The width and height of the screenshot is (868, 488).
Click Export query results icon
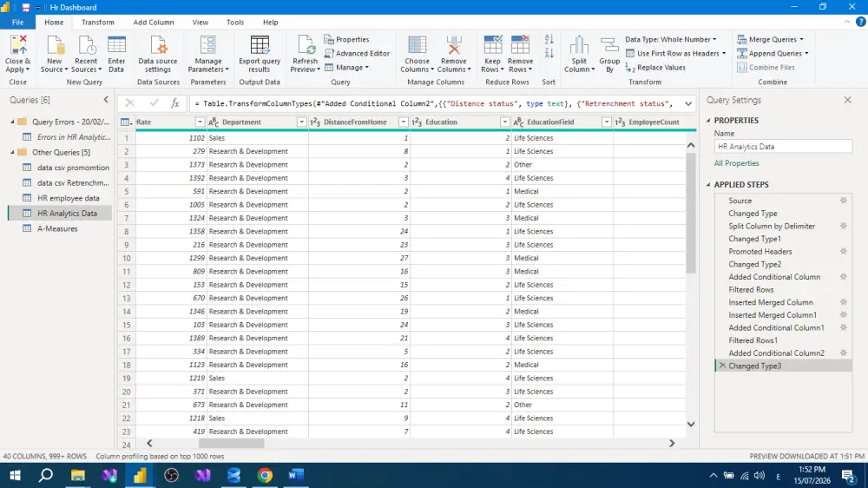259,45
